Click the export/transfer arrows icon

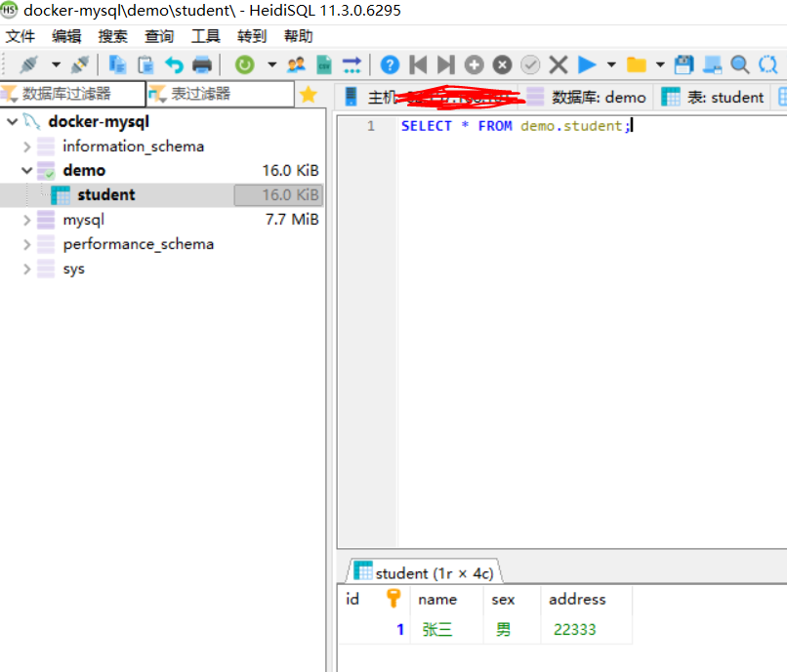click(x=352, y=64)
